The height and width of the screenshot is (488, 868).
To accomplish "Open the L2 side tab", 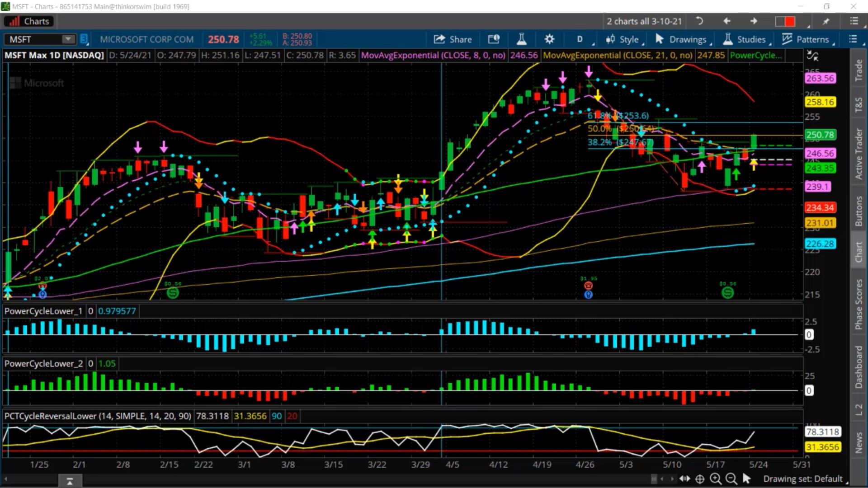I will coord(859,410).
